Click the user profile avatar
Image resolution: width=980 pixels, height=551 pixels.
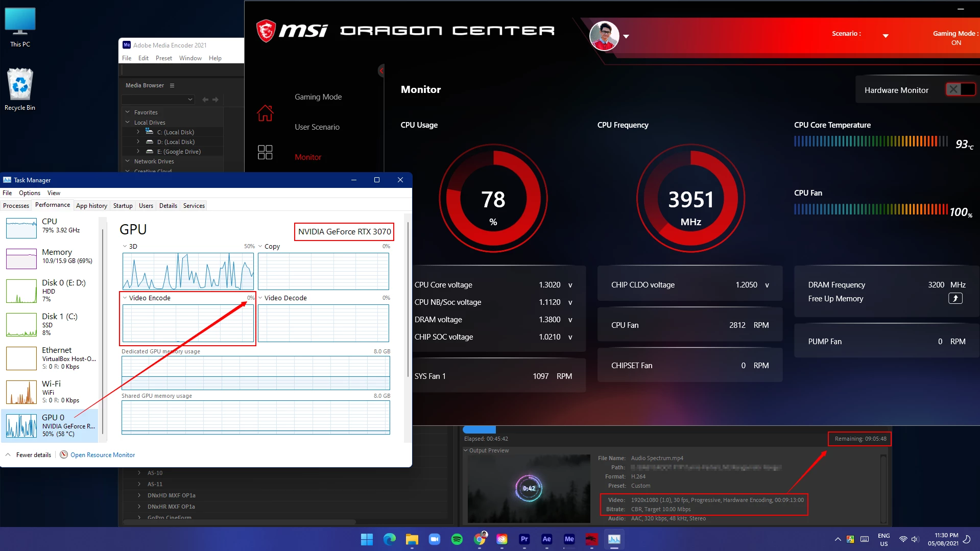point(604,36)
